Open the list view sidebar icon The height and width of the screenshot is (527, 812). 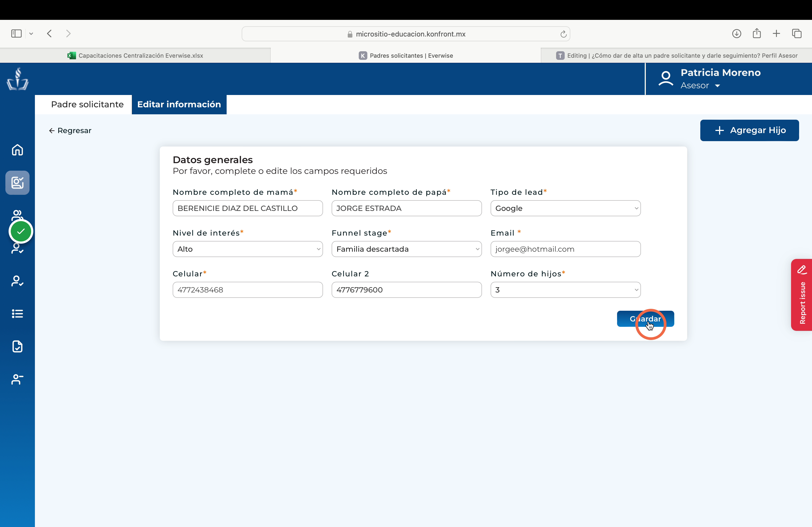pyautogui.click(x=17, y=314)
